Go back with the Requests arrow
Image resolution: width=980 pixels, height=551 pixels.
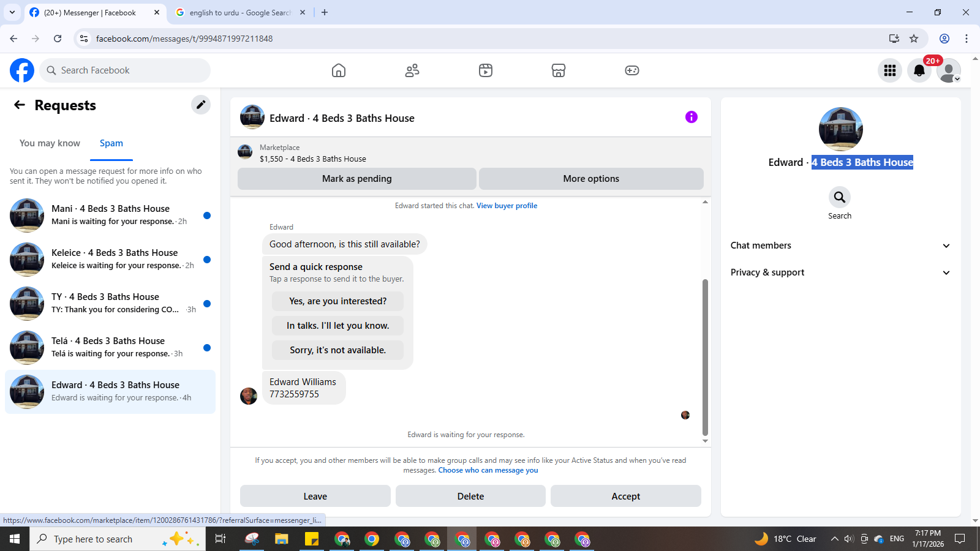coord(20,105)
